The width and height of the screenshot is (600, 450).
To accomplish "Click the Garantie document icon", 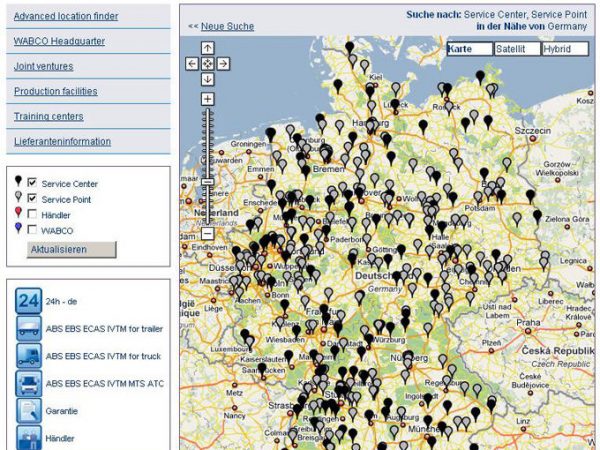I will click(x=29, y=411).
